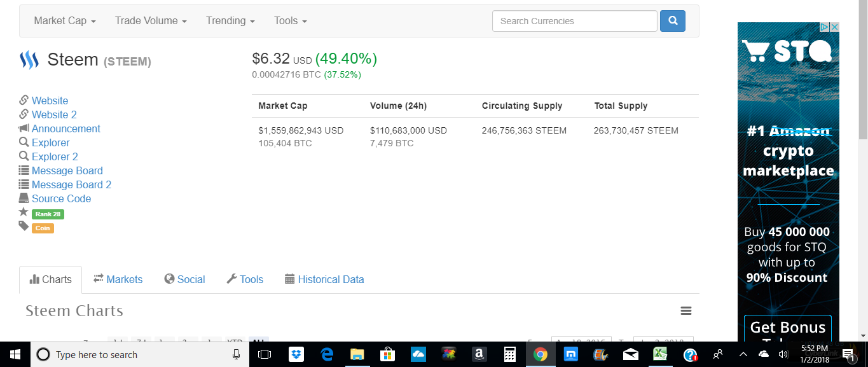Select the $110,683,000 USD volume value
This screenshot has width=868, height=367.
click(x=408, y=130)
